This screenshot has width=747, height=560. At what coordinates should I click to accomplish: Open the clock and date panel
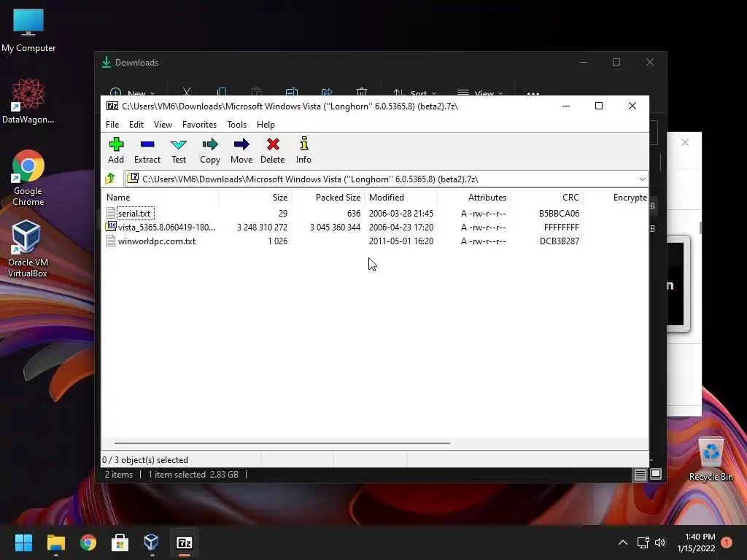[696, 542]
